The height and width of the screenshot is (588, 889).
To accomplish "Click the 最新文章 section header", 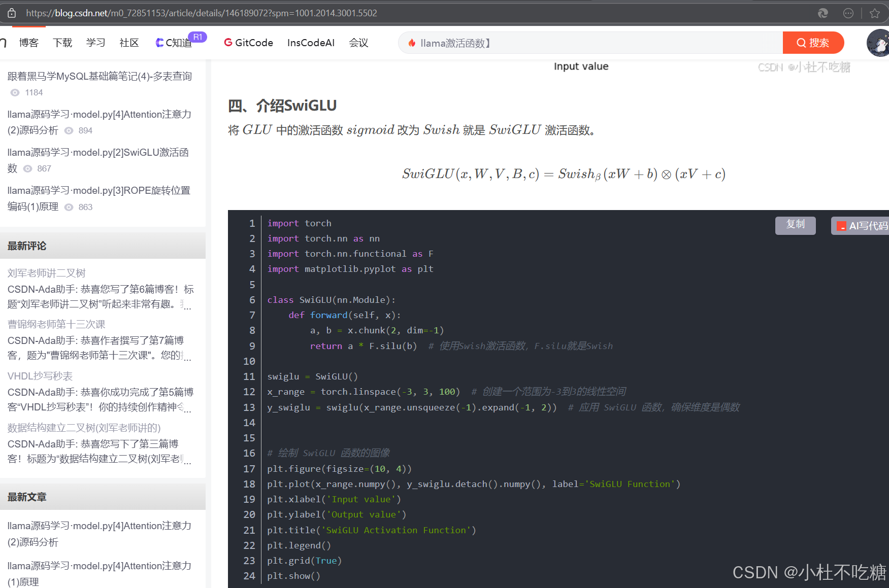I will point(103,497).
